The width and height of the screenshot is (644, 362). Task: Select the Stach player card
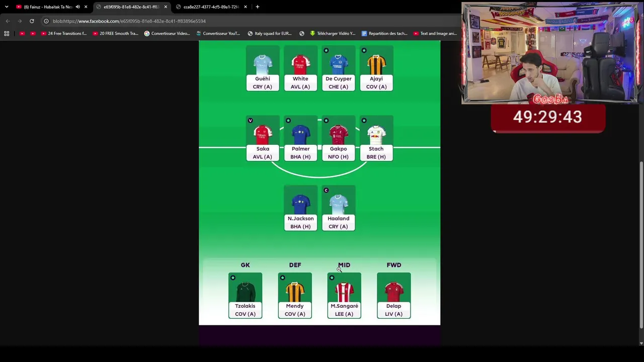376,138
